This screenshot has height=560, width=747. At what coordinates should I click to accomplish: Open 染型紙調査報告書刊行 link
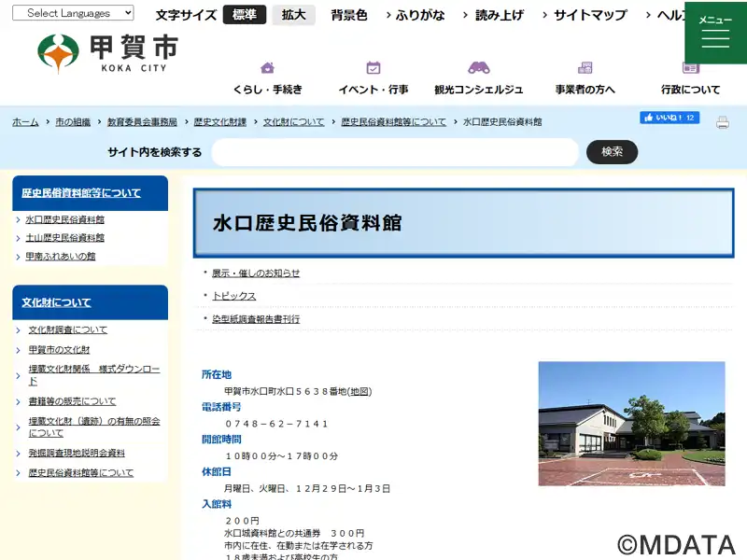[x=256, y=319]
